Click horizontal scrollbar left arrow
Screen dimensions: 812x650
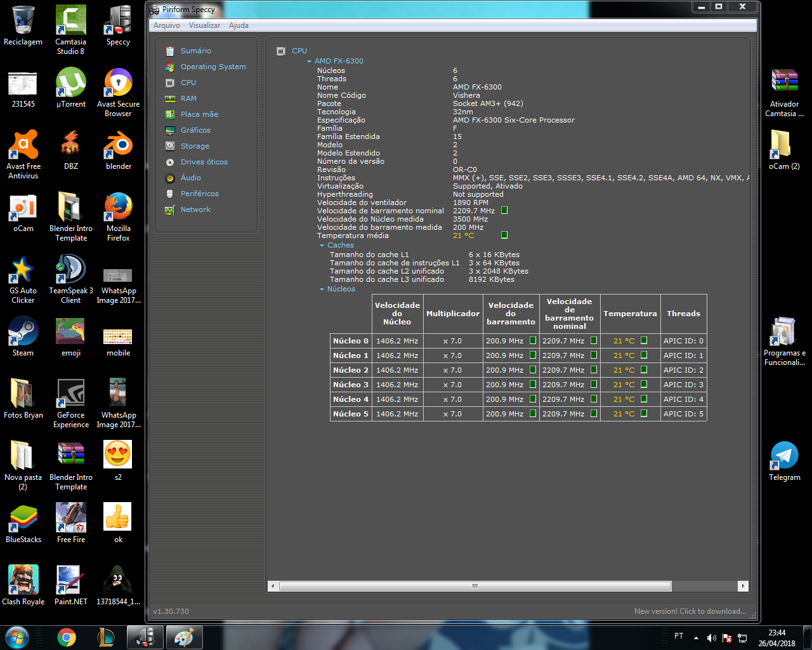click(273, 586)
